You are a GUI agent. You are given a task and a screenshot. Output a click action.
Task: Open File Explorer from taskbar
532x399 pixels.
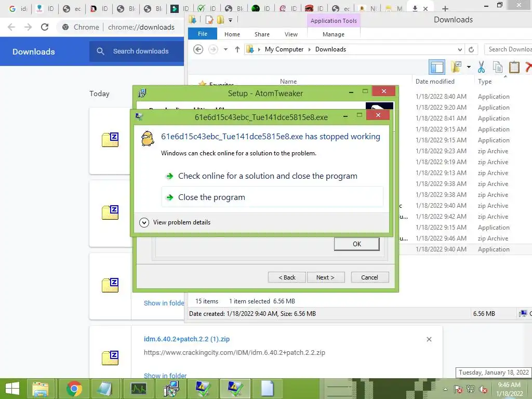pyautogui.click(x=41, y=389)
